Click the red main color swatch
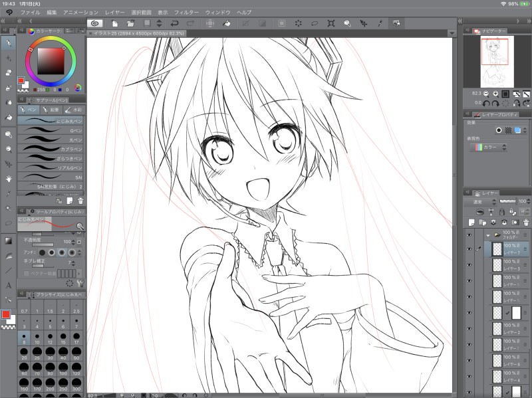This screenshot has height=398, width=532. [x=6, y=314]
